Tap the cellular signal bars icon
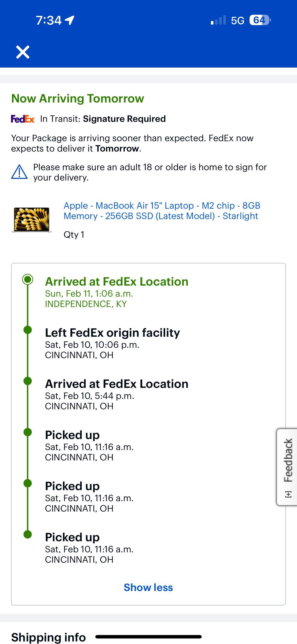Viewport: 297px width, 644px height. click(x=218, y=20)
